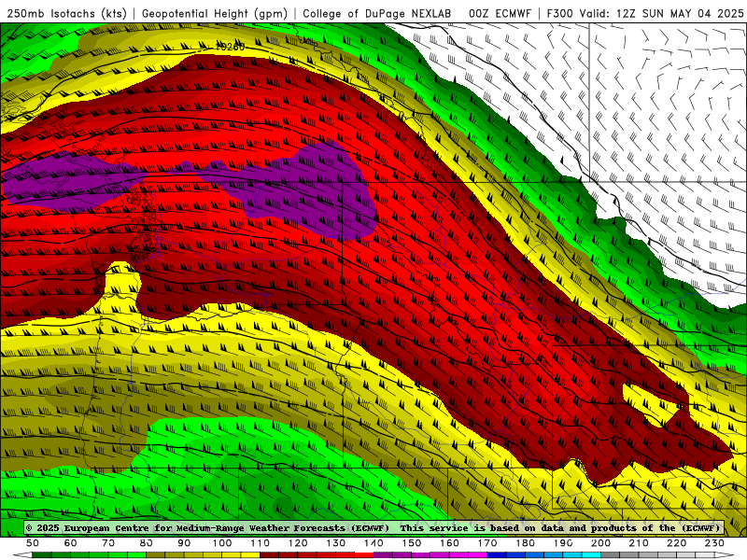Click the 220 value on the color scale
Viewport: 747px width, 560px height.
point(676,543)
